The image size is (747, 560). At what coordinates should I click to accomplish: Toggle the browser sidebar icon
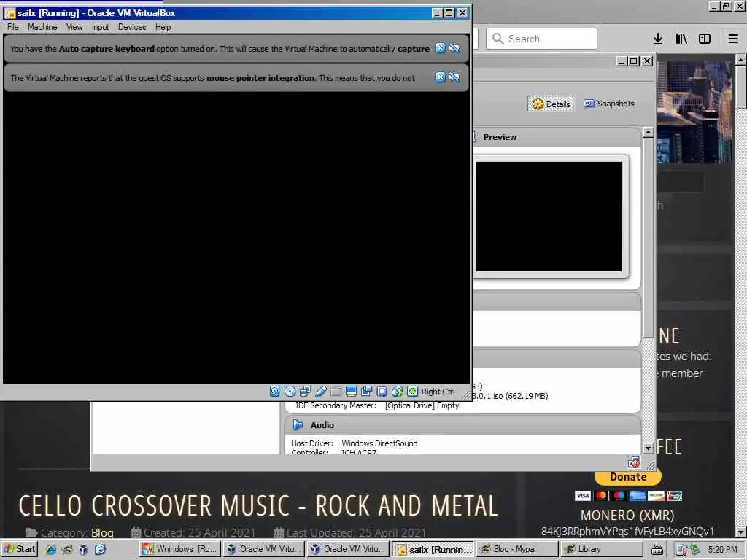coord(705,39)
